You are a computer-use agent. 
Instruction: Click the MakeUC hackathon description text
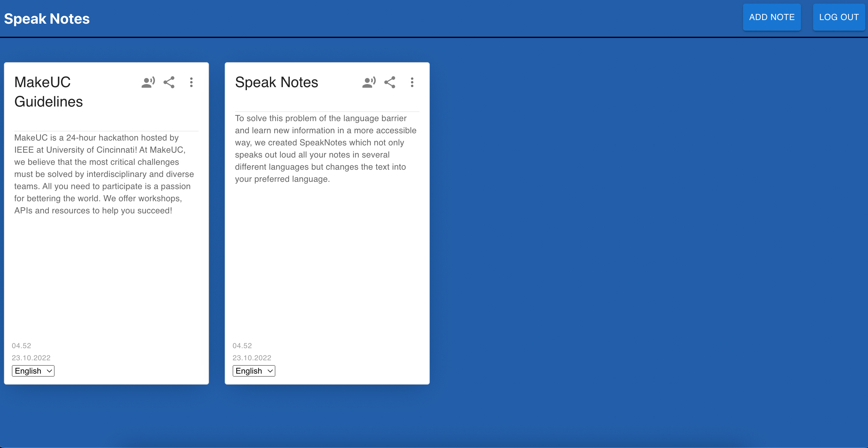pyautogui.click(x=104, y=174)
